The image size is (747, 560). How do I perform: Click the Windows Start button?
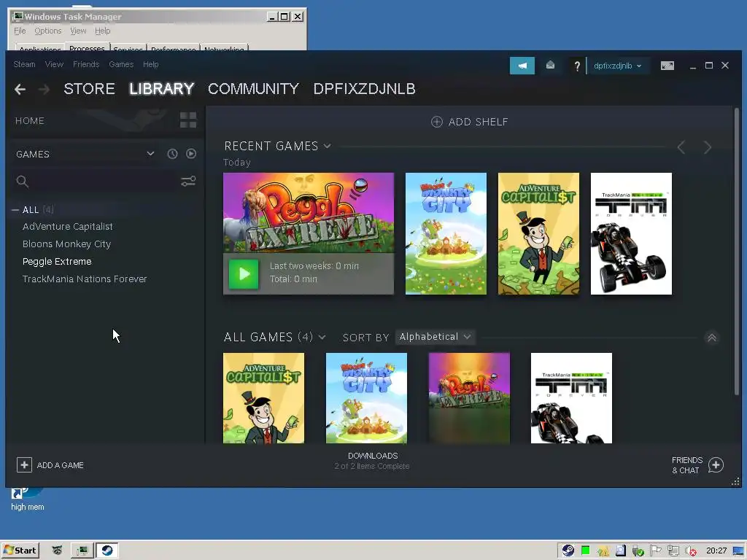pyautogui.click(x=20, y=551)
